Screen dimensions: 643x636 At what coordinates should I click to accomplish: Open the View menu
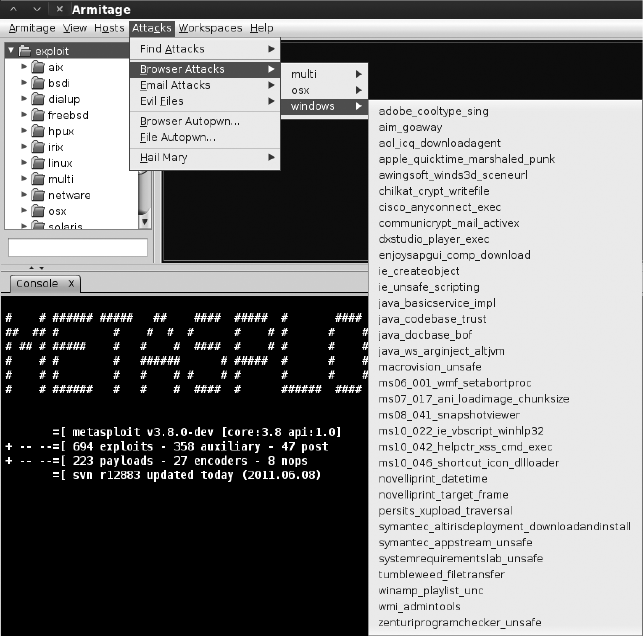(x=75, y=28)
